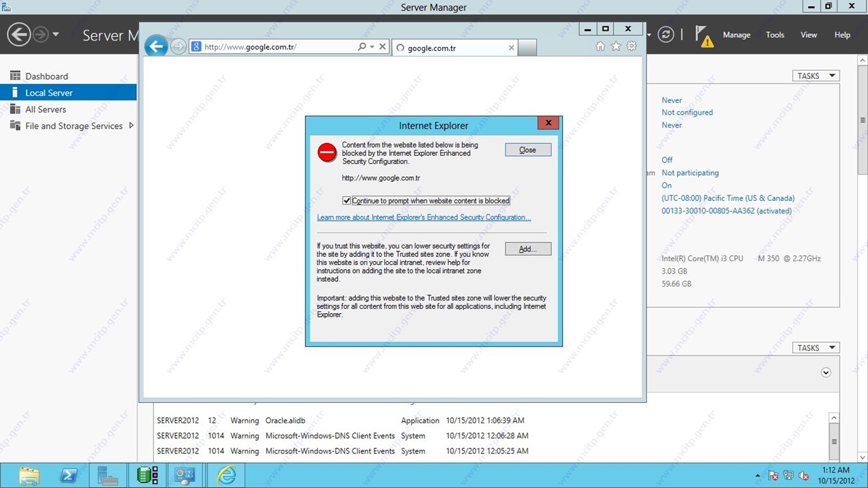
Task: Open the Help menu
Action: tap(842, 35)
